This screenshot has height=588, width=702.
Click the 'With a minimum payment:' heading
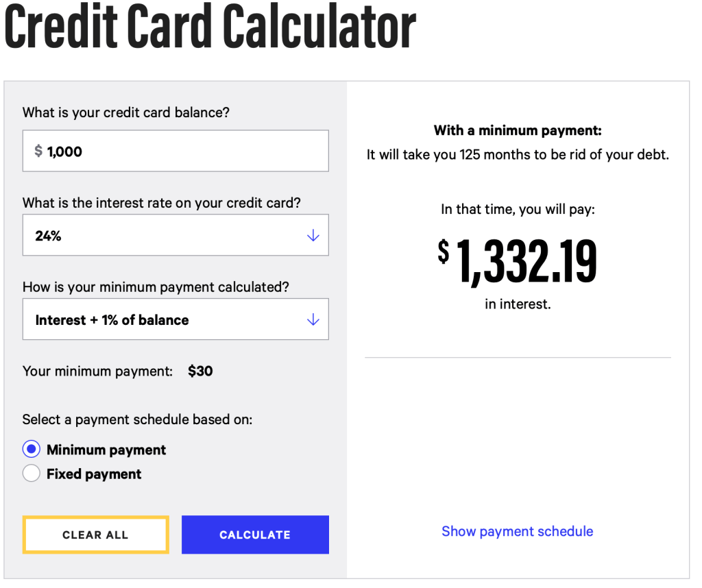tap(518, 130)
